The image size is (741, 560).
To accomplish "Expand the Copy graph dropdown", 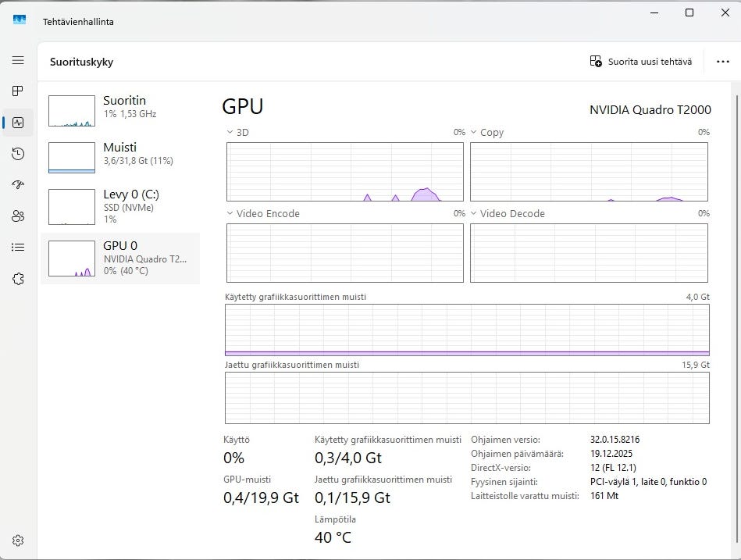I will (474, 133).
